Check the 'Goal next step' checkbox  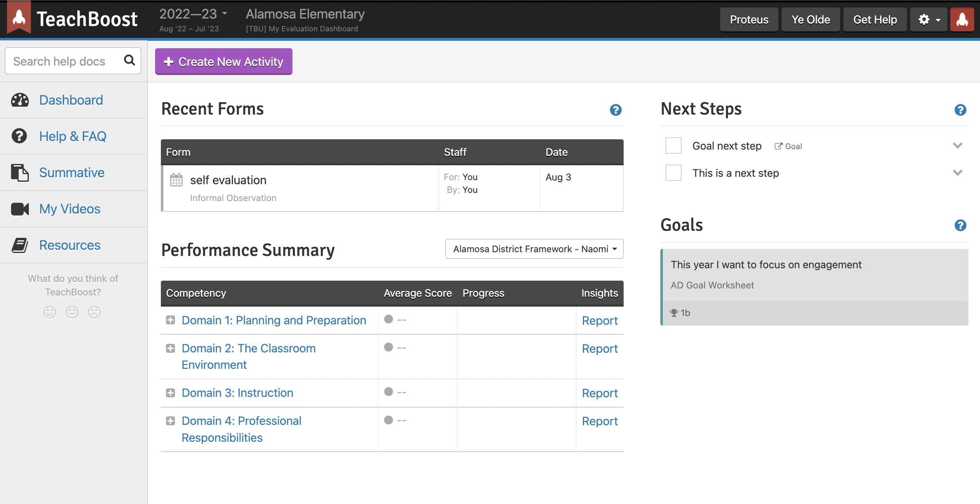tap(674, 145)
